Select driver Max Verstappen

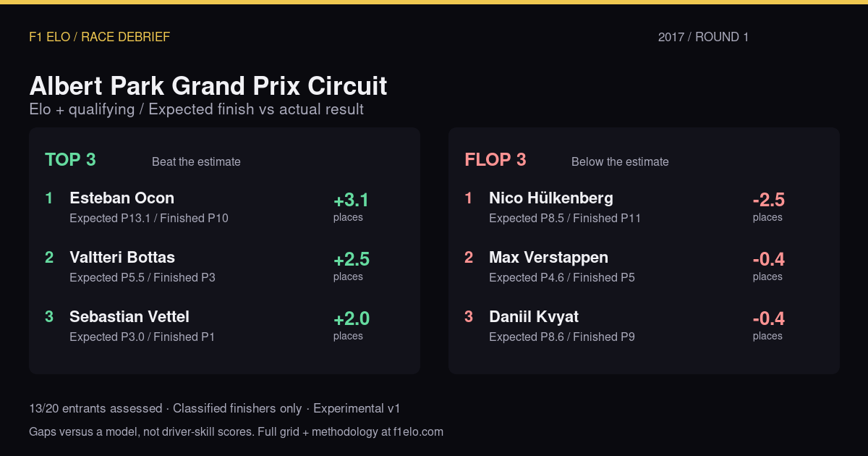click(x=548, y=258)
